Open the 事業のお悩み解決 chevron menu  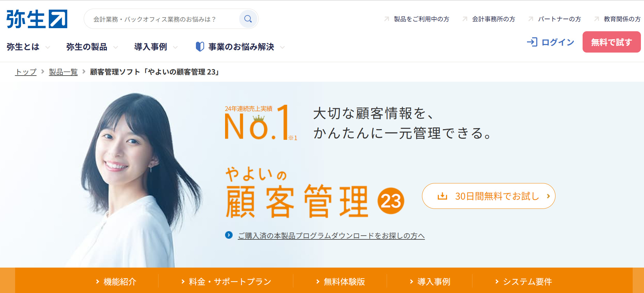(282, 47)
